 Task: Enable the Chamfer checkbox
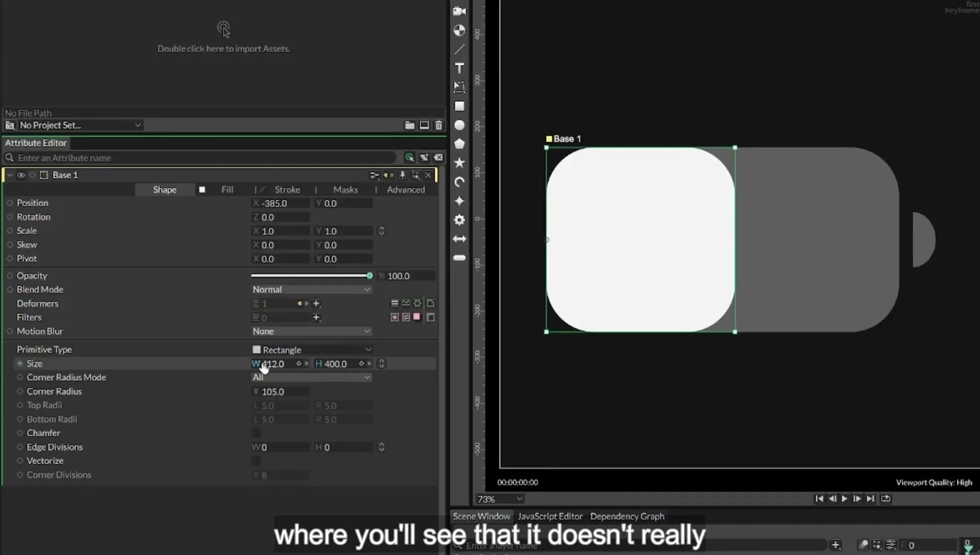256,433
